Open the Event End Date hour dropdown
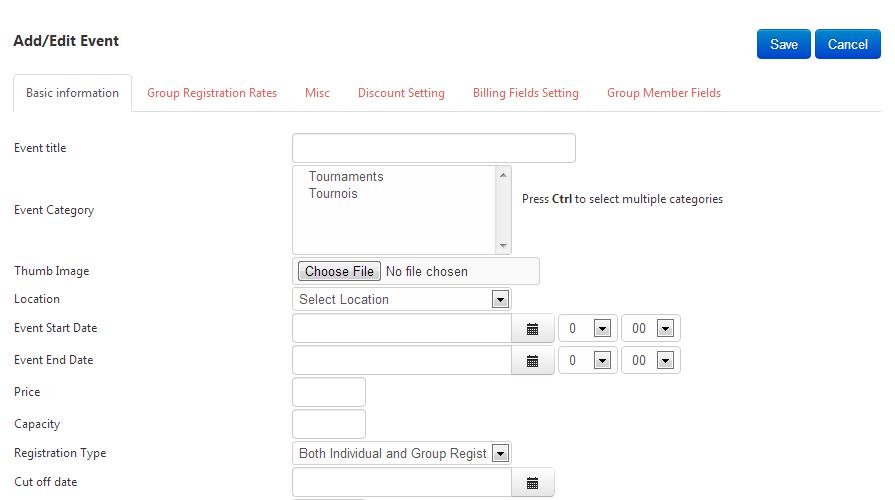 click(x=586, y=361)
